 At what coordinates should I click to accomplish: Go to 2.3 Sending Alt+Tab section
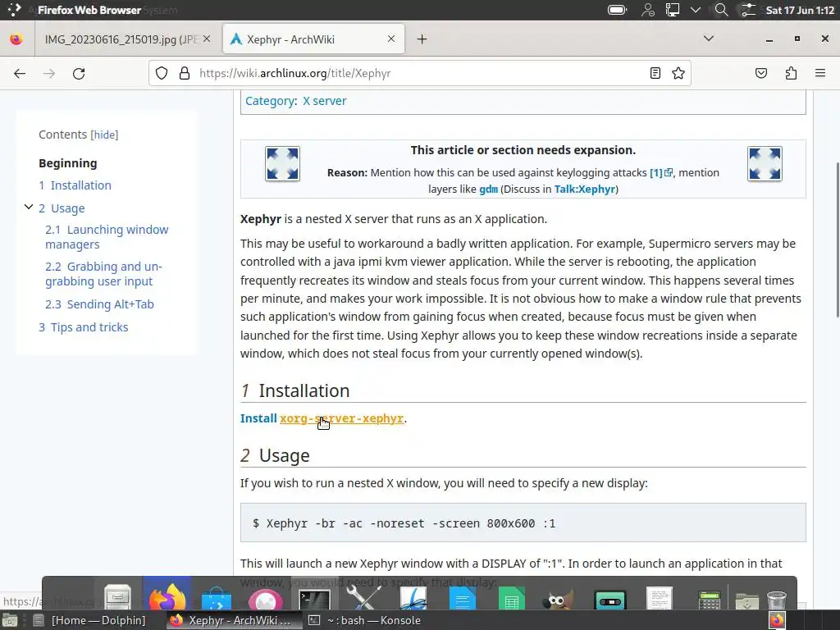pyautogui.click(x=99, y=304)
